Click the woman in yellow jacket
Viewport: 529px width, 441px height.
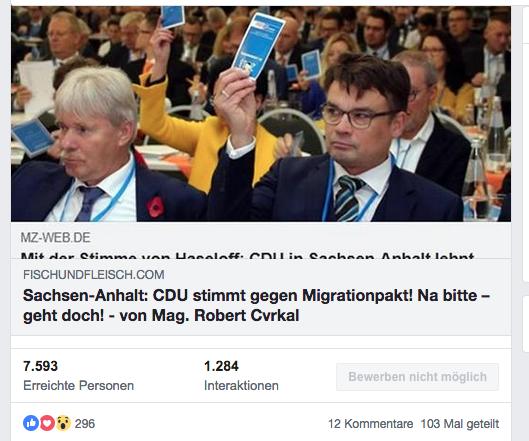click(x=202, y=135)
